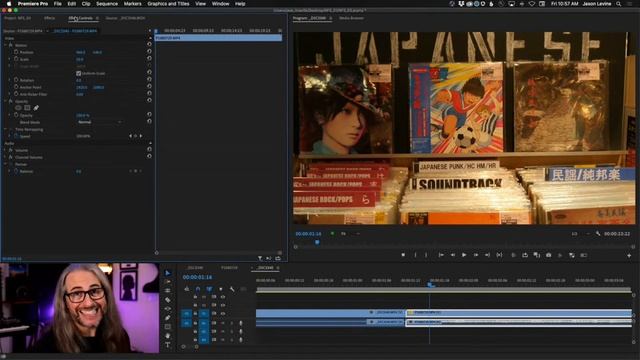This screenshot has width=640, height=360.
Task: Click Go to In point button
Action: click(441, 255)
